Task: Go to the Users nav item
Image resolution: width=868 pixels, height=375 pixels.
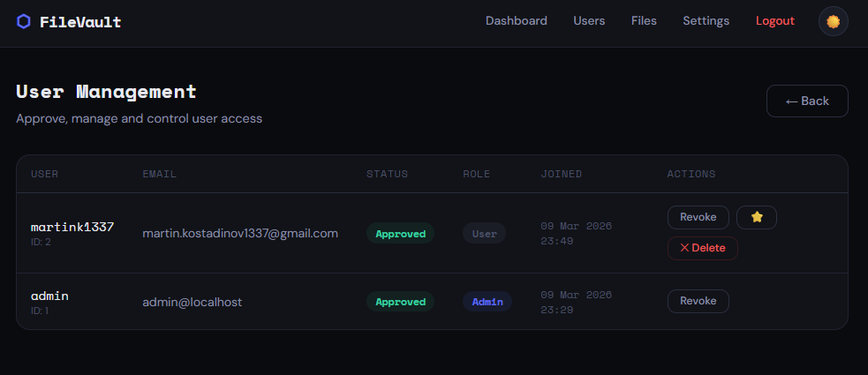Action: click(x=589, y=21)
